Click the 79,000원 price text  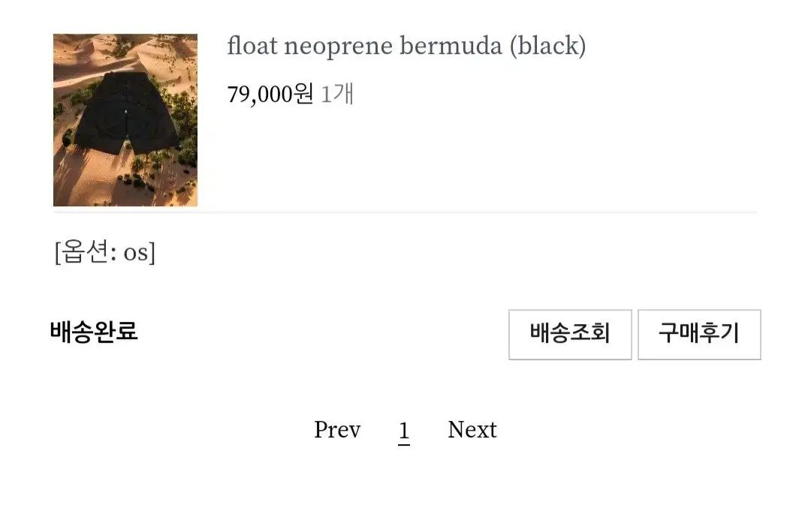[x=270, y=95]
